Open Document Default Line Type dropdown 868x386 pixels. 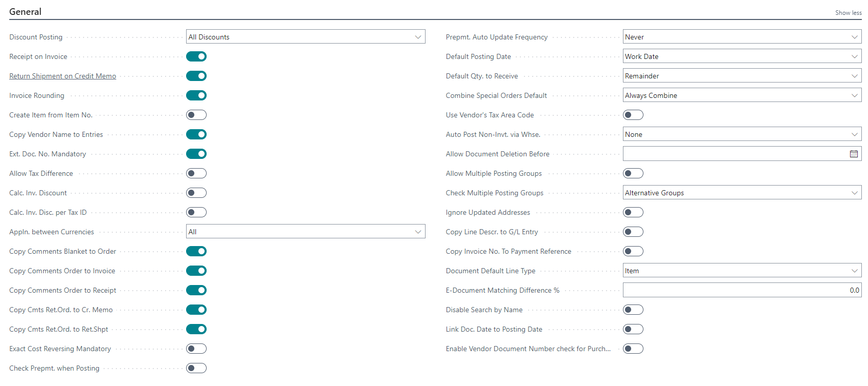click(741, 271)
